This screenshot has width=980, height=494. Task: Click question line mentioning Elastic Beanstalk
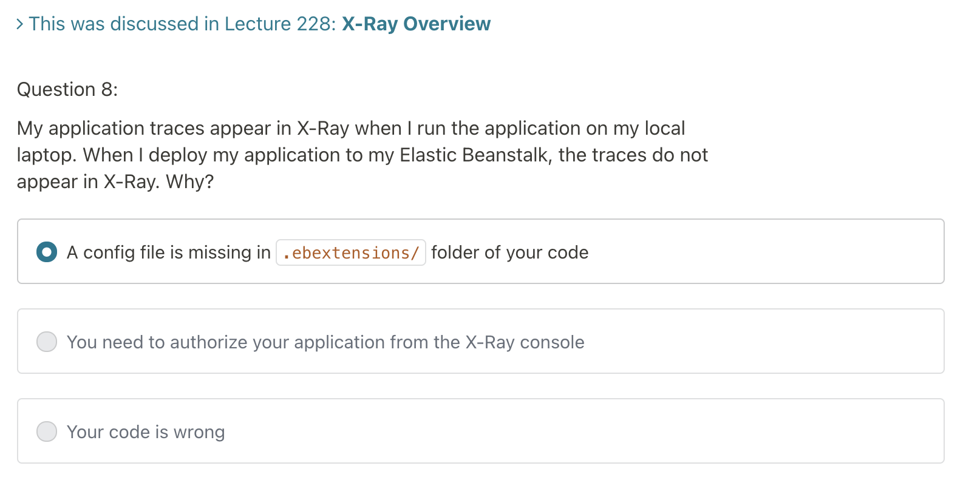362,155
